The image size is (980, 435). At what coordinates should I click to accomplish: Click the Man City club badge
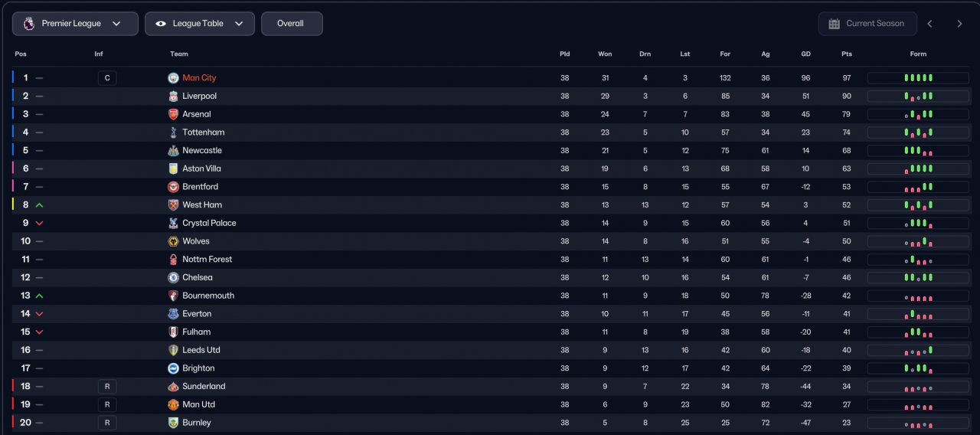(173, 78)
